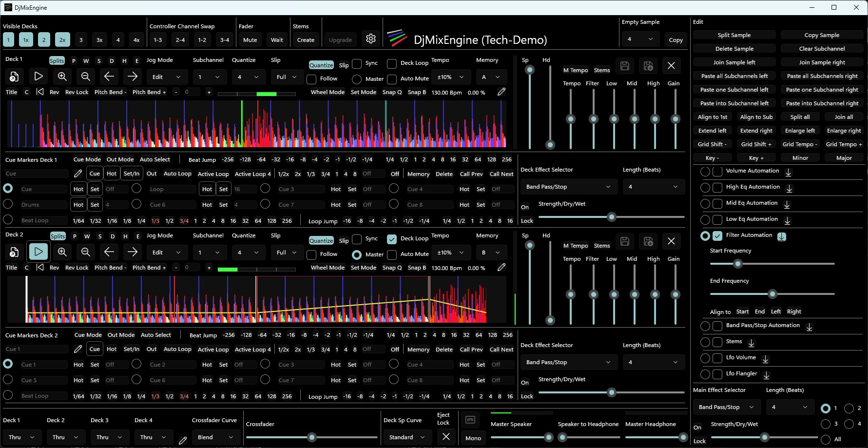The width and height of the screenshot is (868, 448).
Task: Enable Deck Loop on Deck 1
Action: point(392,63)
